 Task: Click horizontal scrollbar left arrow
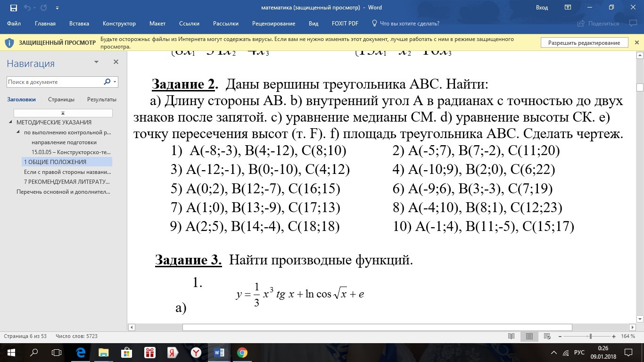click(x=132, y=327)
